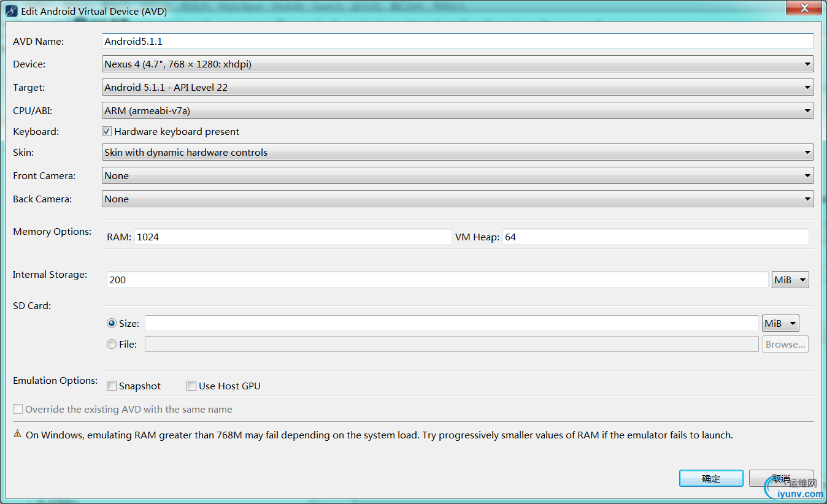Click the "Emulation Options:" label
This screenshot has height=504, width=827.
[x=55, y=380]
